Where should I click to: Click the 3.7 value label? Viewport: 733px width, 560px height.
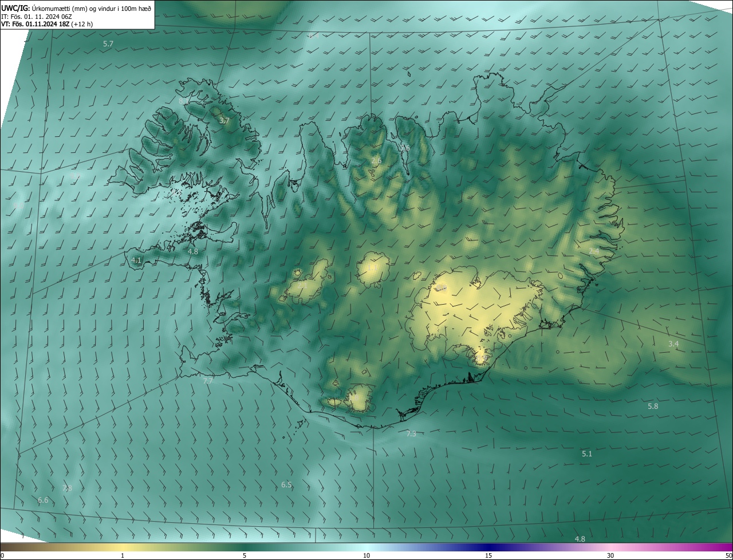pyautogui.click(x=224, y=121)
